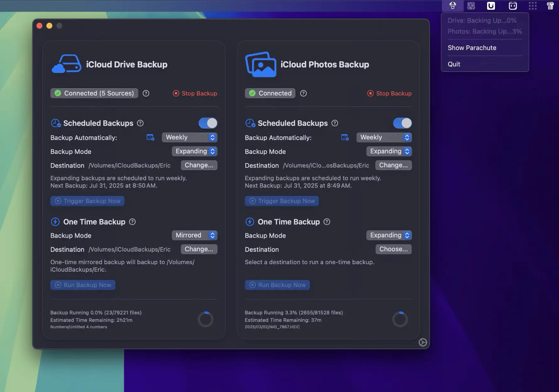This screenshot has height=392, width=559.
Task: Click Photos Connected status badge
Action: coord(270,93)
